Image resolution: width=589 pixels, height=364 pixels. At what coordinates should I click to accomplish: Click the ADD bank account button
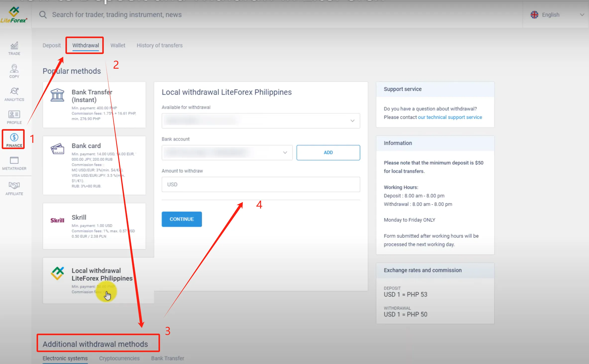[328, 153]
